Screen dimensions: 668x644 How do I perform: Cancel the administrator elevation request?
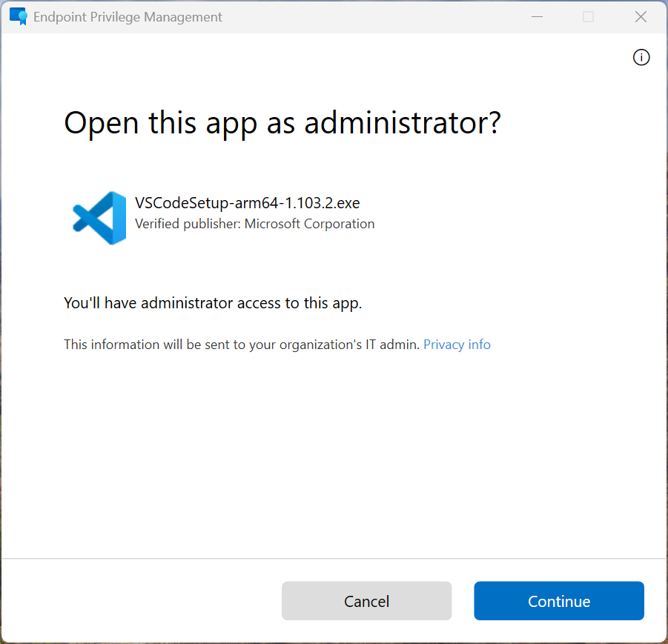(366, 601)
